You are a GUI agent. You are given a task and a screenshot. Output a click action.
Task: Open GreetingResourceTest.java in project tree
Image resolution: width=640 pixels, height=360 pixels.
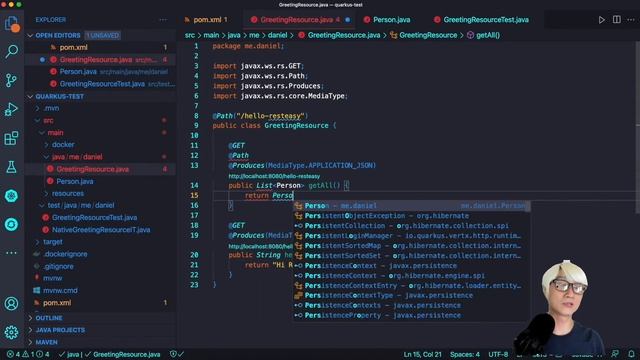pos(94,218)
